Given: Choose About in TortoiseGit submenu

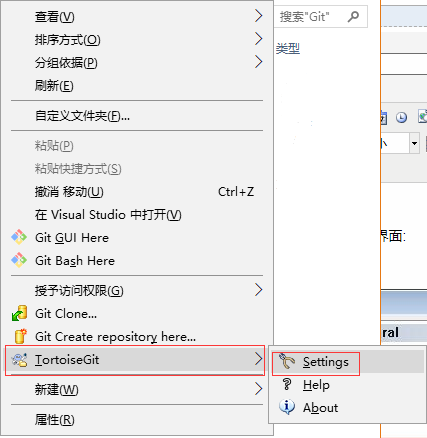Looking at the screenshot, I should pos(348,407).
